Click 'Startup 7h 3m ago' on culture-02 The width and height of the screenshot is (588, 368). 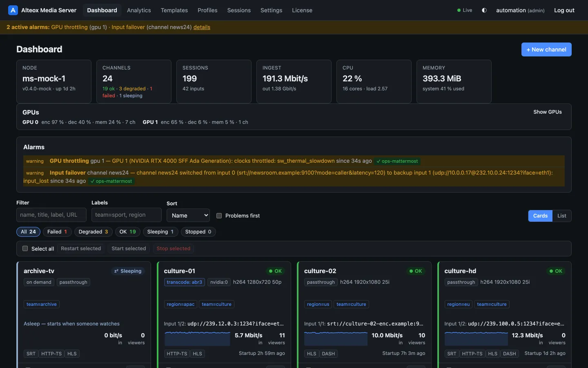[x=403, y=353]
